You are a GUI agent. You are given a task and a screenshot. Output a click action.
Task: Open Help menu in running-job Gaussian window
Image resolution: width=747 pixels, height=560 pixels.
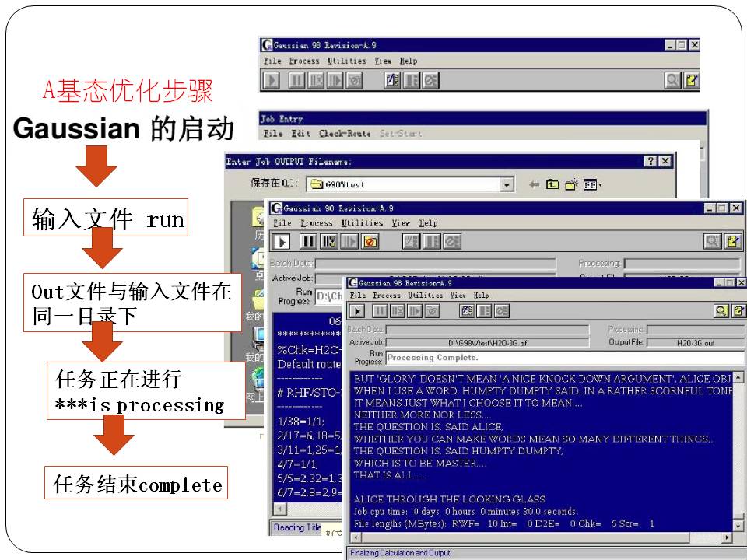(x=428, y=223)
